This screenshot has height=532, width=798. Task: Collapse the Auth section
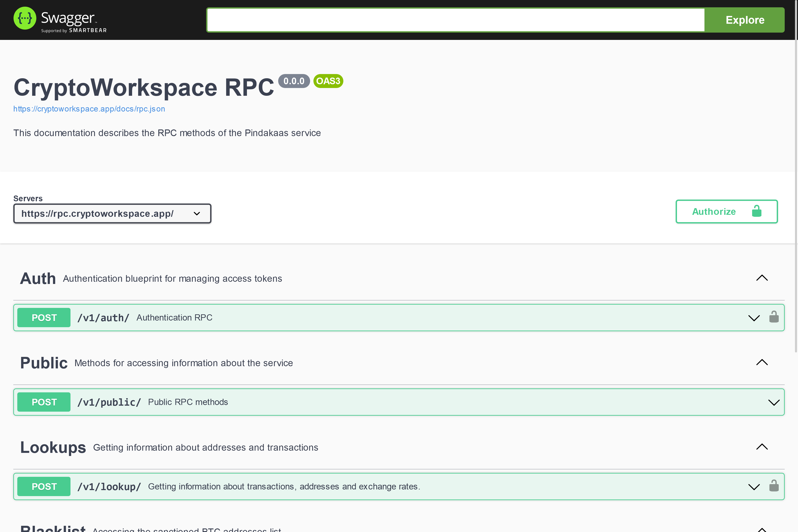[762, 278]
